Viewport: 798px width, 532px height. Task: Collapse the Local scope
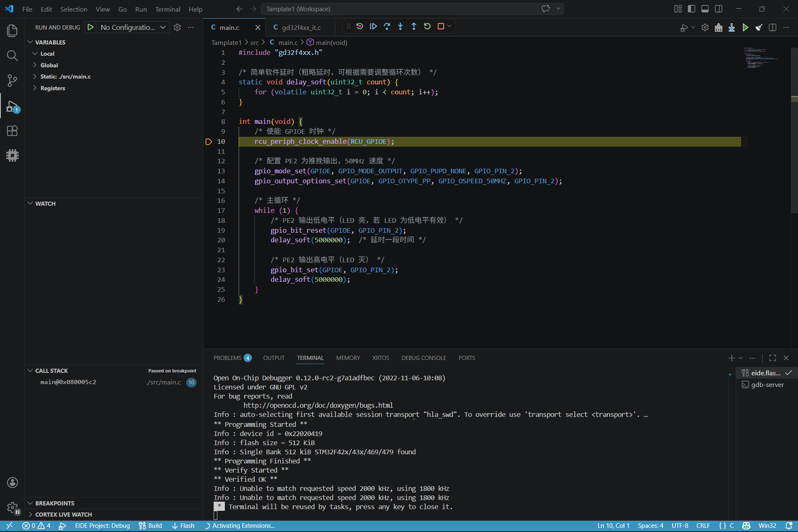35,54
